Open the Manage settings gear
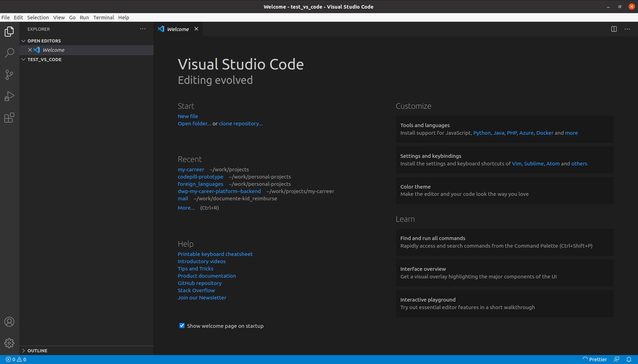 coord(9,343)
